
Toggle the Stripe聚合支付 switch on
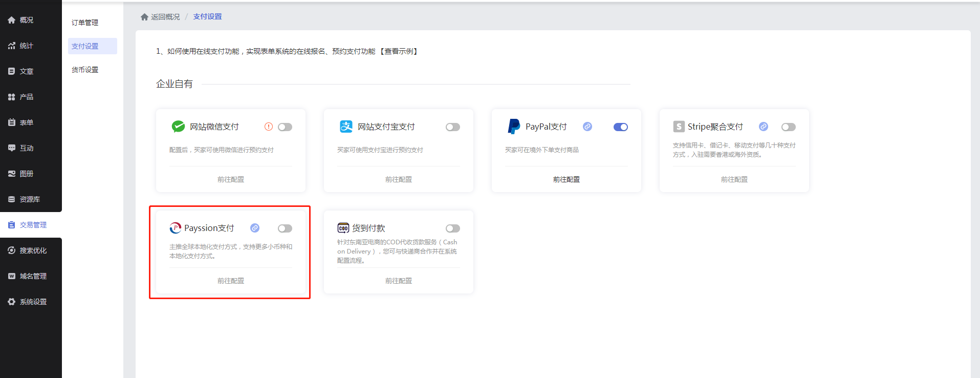tap(788, 127)
